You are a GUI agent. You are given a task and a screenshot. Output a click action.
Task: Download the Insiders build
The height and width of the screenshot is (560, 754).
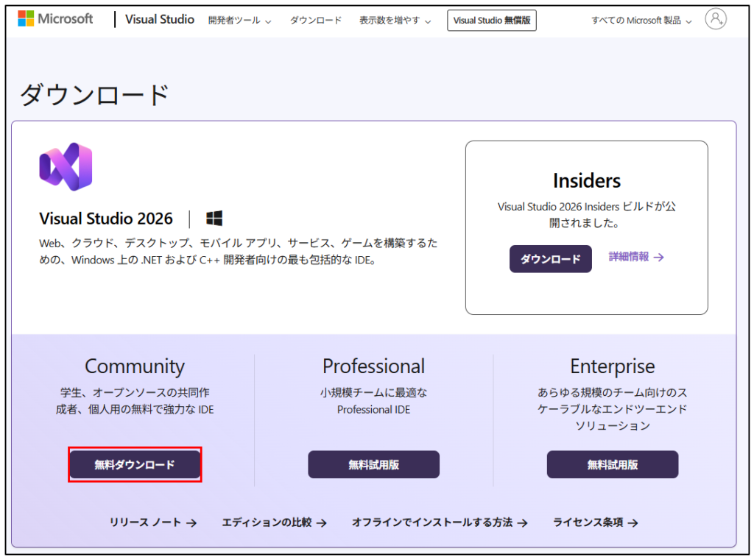[550, 259]
